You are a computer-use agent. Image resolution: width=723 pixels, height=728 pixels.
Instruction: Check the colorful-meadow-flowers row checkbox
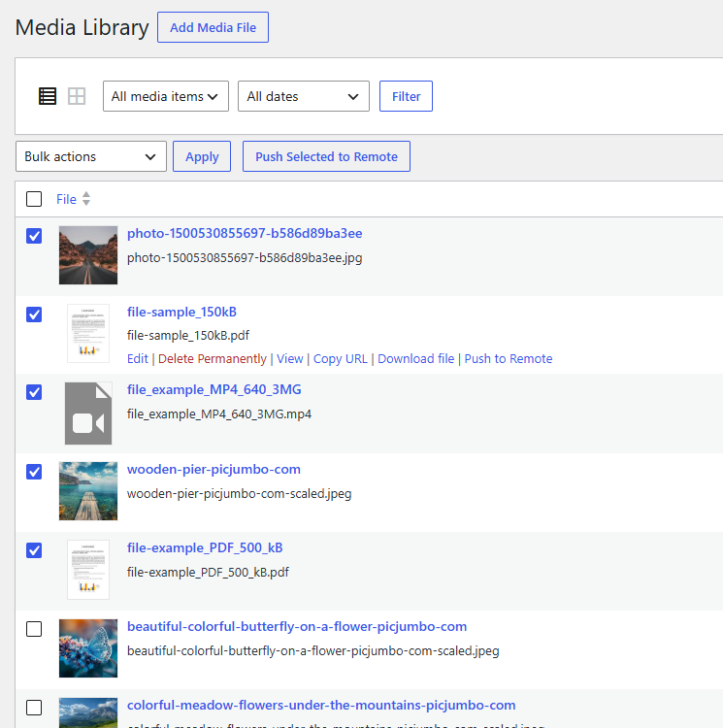coord(34,708)
